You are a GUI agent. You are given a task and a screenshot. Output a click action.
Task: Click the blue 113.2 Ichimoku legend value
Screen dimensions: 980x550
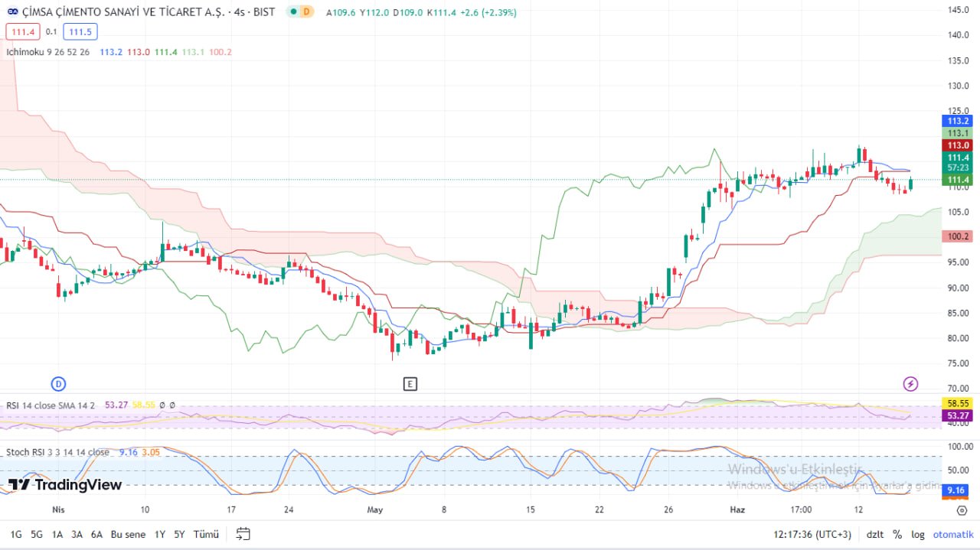111,52
